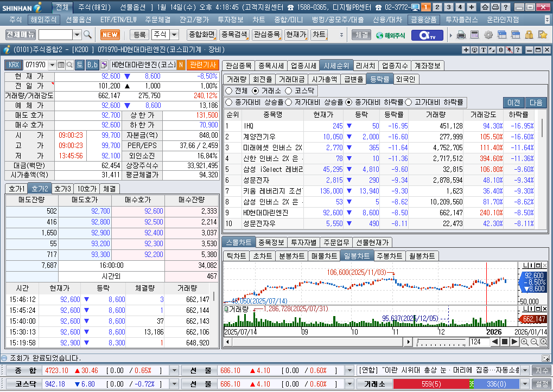Click the home icon in the title bar
Screen dimensions: 553x392
[x=485, y=7]
